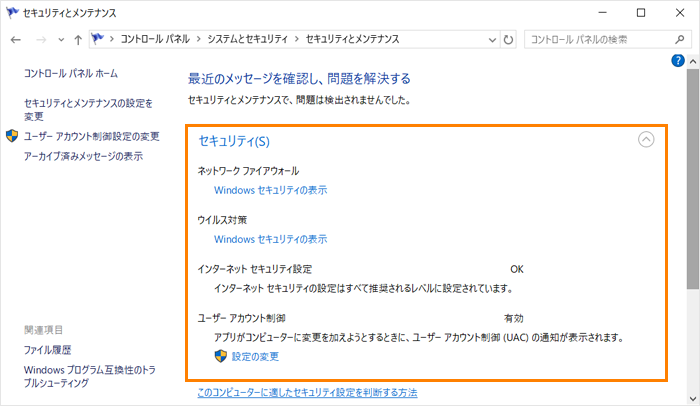The image size is (700, 406).
Task: Open コントロール パネル ホーム link
Action: click(x=71, y=73)
